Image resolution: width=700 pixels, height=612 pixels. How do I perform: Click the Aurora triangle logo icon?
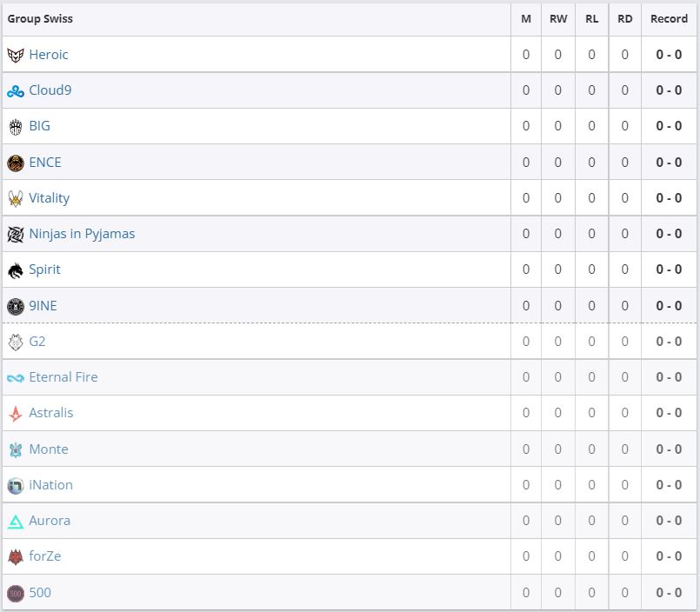(x=16, y=521)
